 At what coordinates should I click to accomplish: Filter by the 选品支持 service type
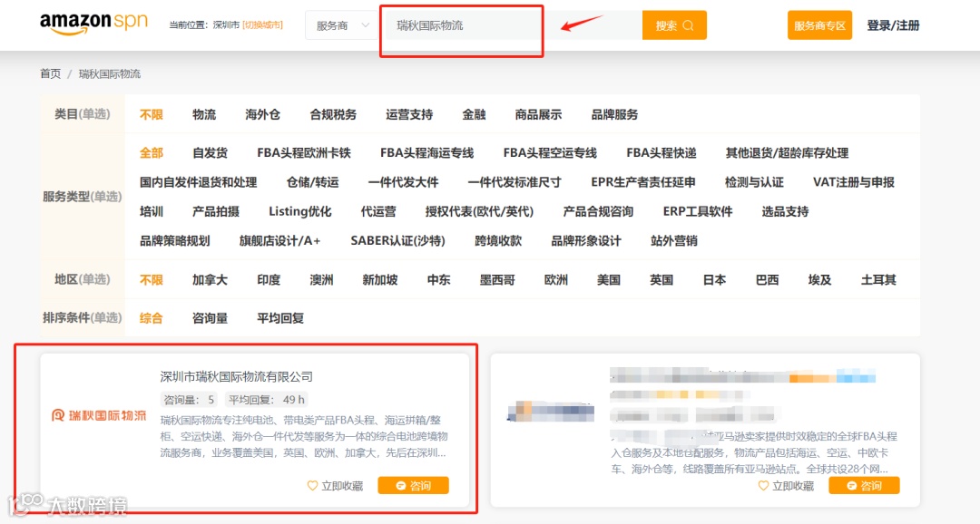click(785, 211)
